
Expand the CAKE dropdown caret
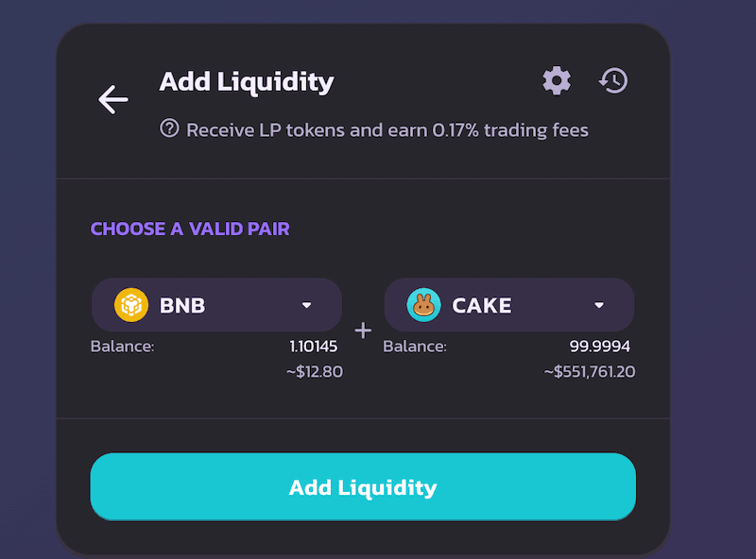(x=598, y=305)
